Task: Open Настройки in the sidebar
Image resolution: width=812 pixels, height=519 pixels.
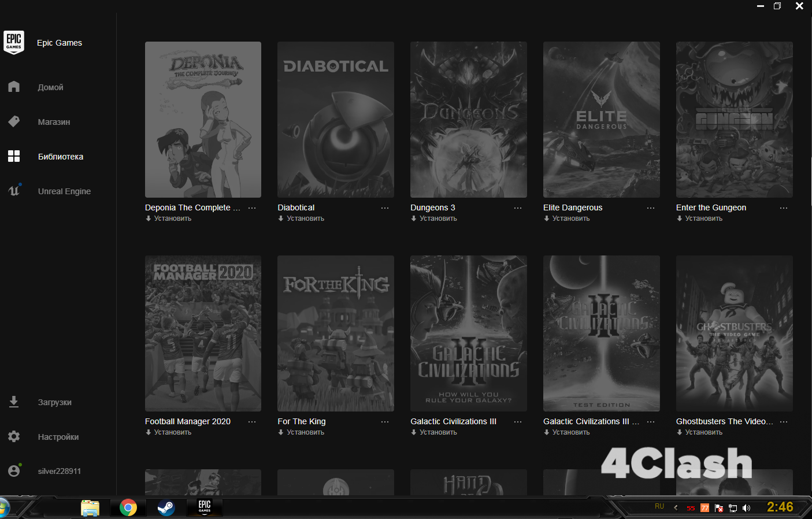Action: tap(58, 437)
